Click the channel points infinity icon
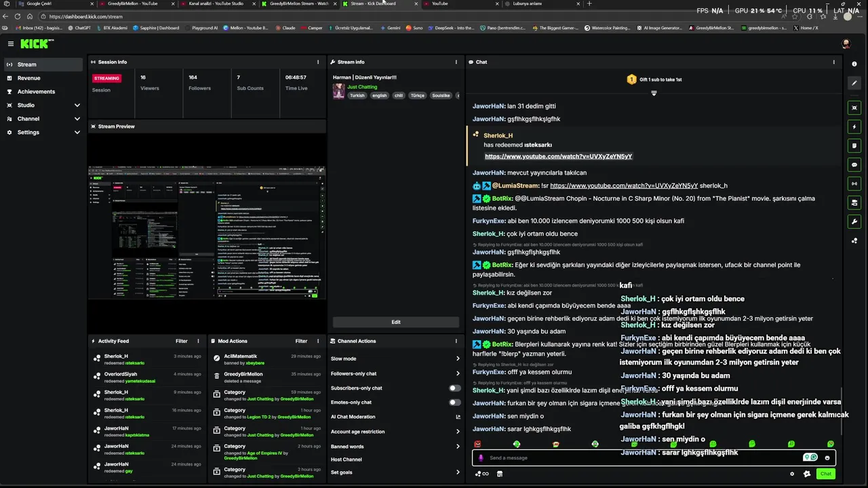868x488 pixels. [483, 474]
